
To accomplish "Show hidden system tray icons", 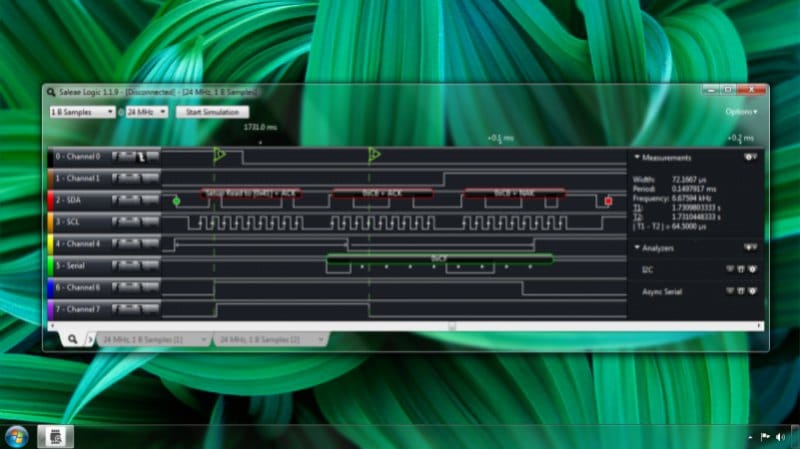I will pos(750,438).
